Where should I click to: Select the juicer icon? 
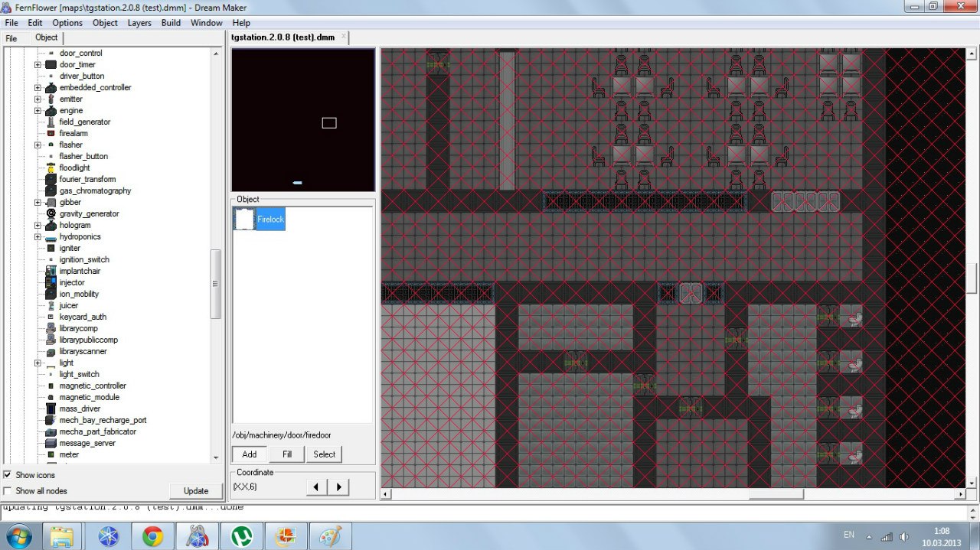(x=51, y=305)
